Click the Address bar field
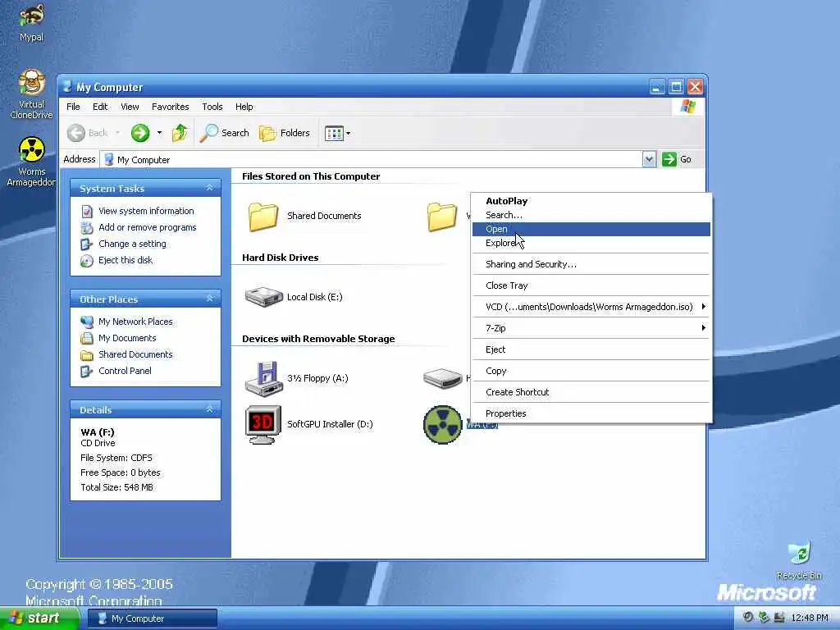Screen dimensions: 840x630 [x=372, y=160]
